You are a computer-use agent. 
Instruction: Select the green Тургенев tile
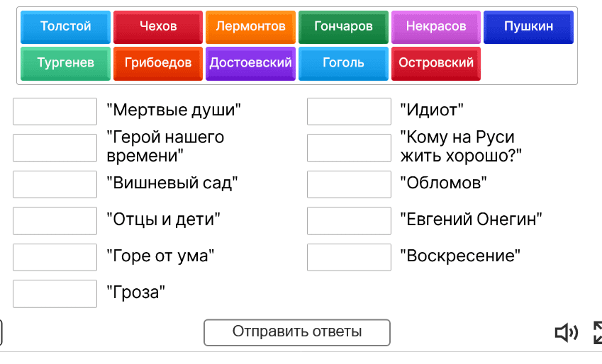pos(66,63)
